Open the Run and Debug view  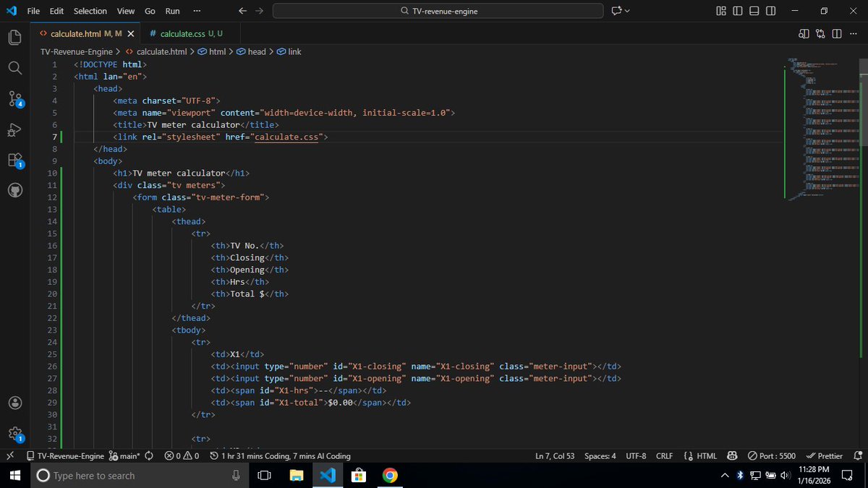tap(15, 129)
